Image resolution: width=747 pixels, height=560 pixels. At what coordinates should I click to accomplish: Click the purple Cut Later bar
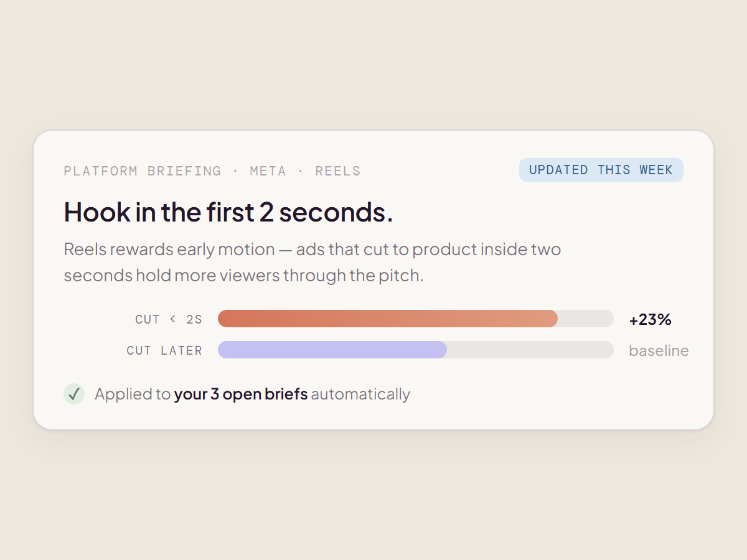point(332,350)
